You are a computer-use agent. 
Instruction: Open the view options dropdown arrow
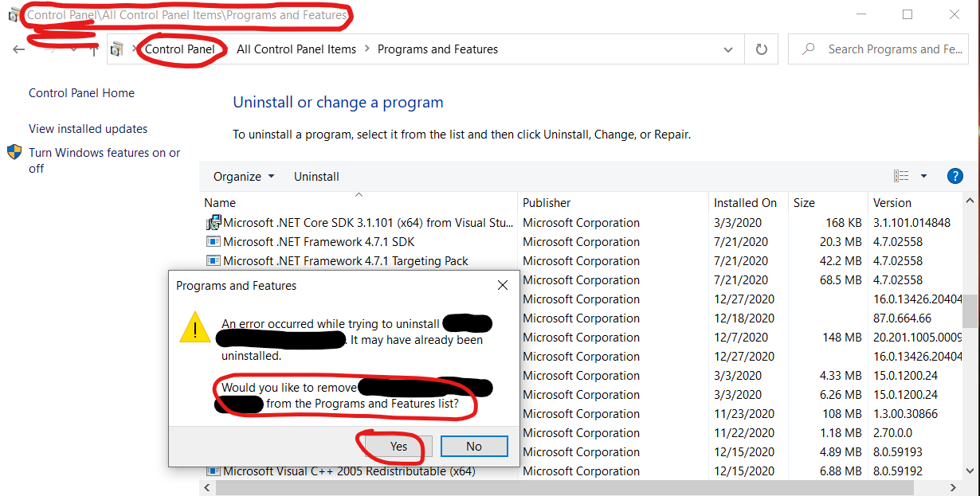923,176
